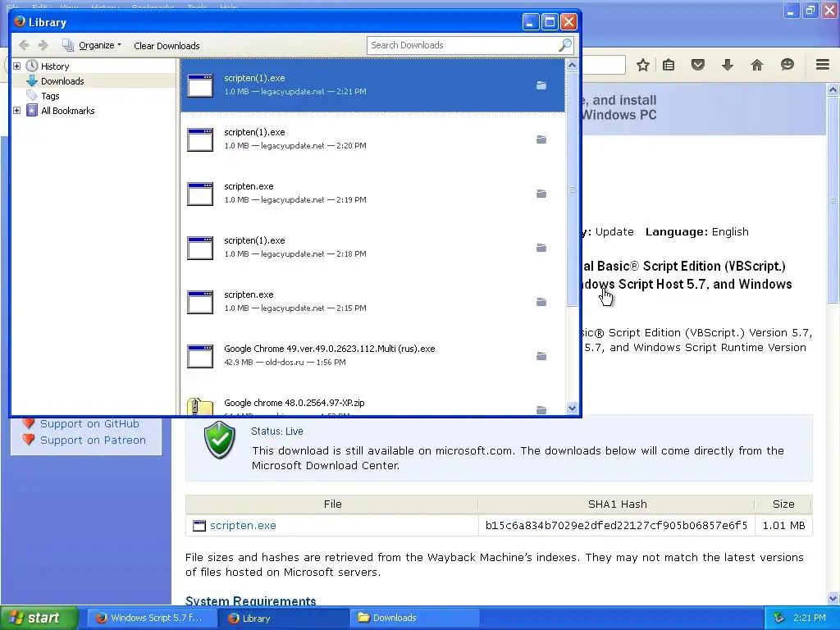Screen dimensions: 840x630
Task: Focus the Search Downloads field
Action: click(x=463, y=45)
